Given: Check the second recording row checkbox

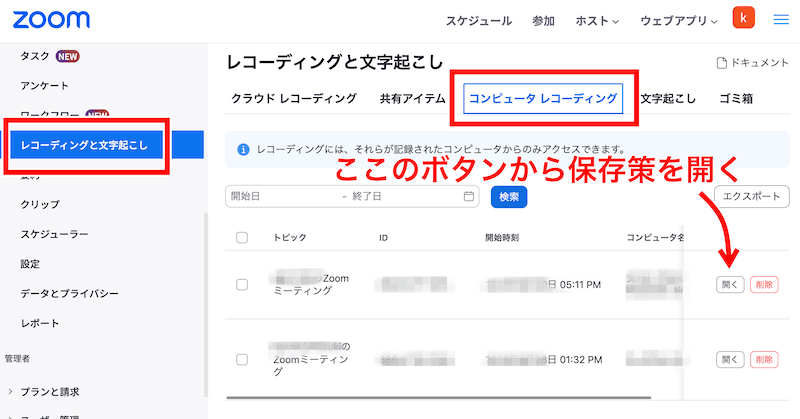Looking at the screenshot, I should [x=241, y=360].
